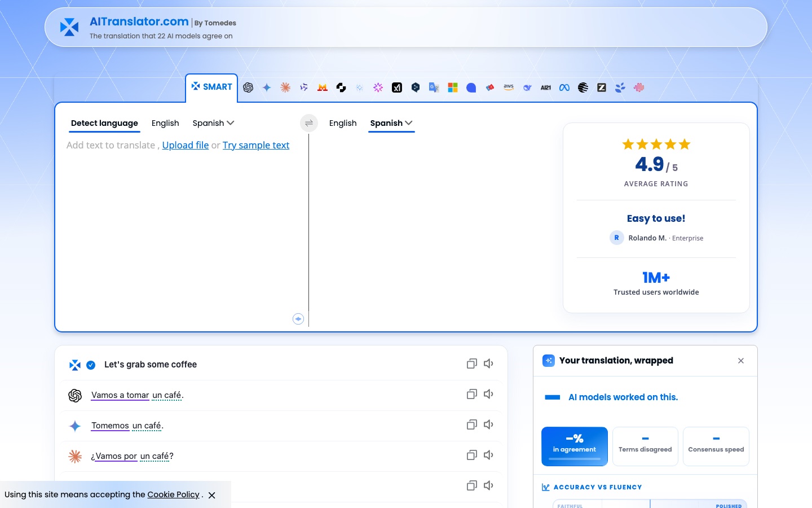Copy the "Vamos a tomar un café" translation

pyautogui.click(x=472, y=394)
